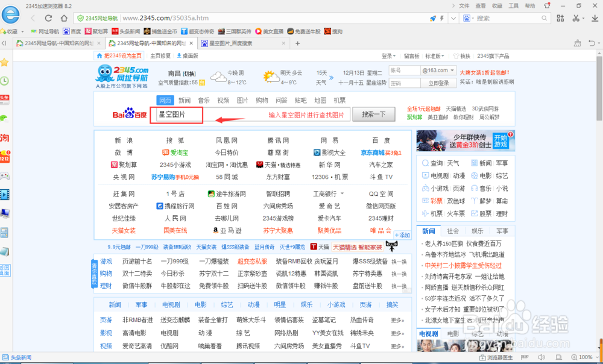Click the 100% zoom control in status bar
Screen dimensions: 603x364
point(585,357)
